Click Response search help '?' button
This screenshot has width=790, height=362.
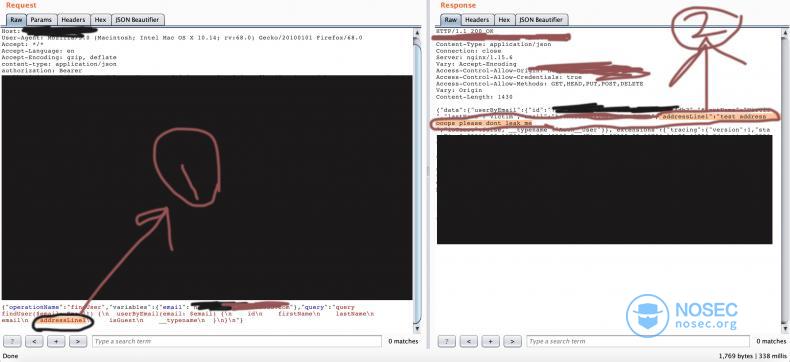pos(447,341)
